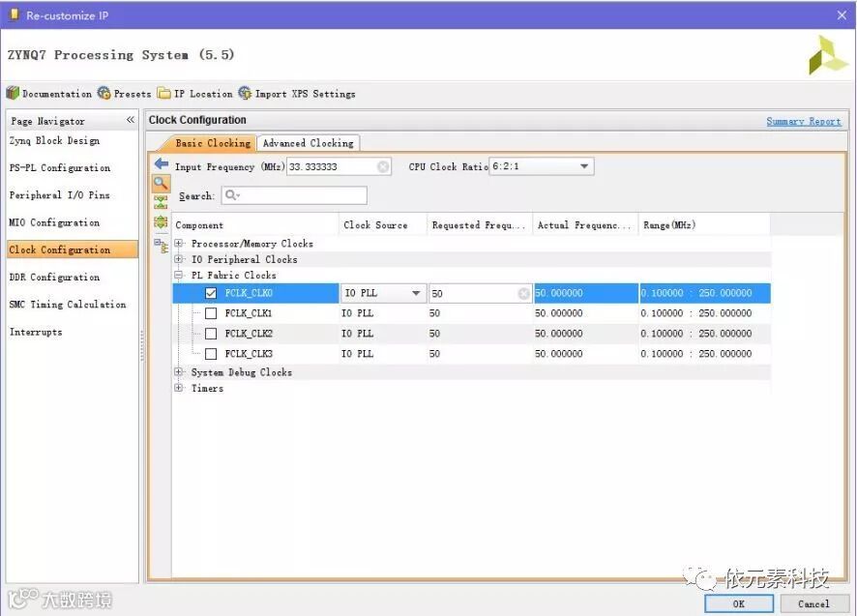Clear the FCLK_CLK0 requested frequency with its X icon
This screenshot has height=616, width=857.
tap(523, 294)
